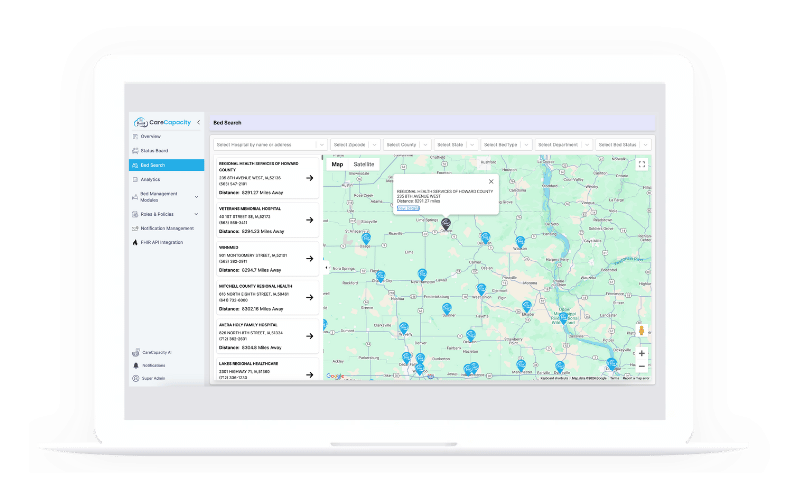The width and height of the screenshot is (800, 498).
Task: Select the Map view tab
Action: (x=337, y=163)
